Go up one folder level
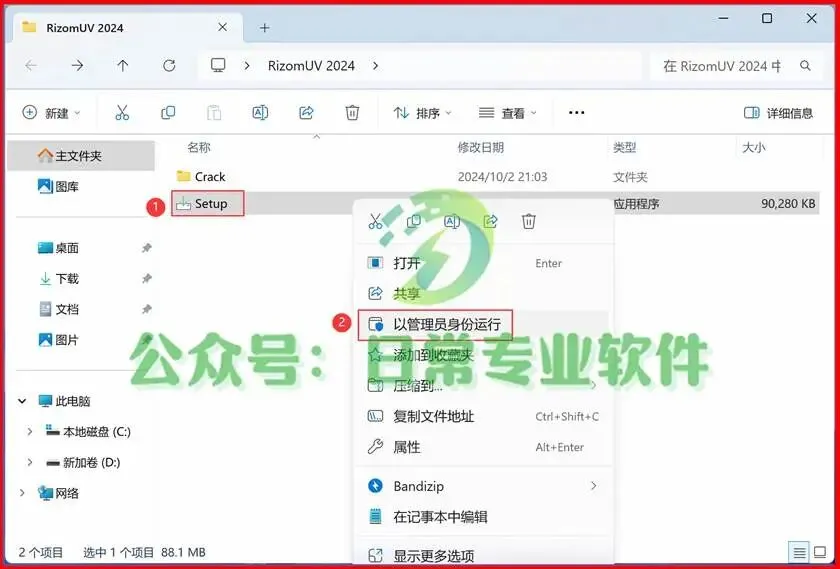This screenshot has width=840, height=569. tap(123, 65)
